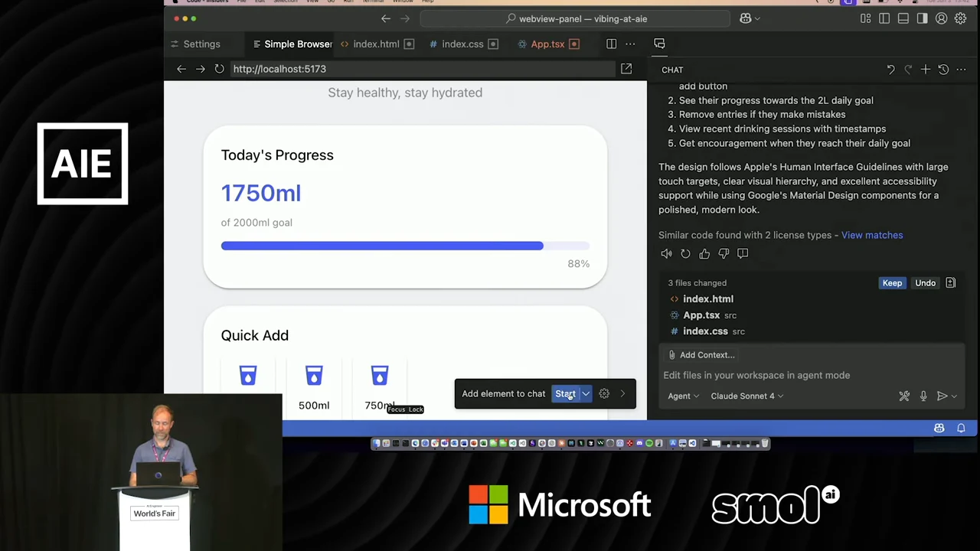Go back using title bar back arrow
Viewport: 980px width, 551px height.
coord(386,18)
